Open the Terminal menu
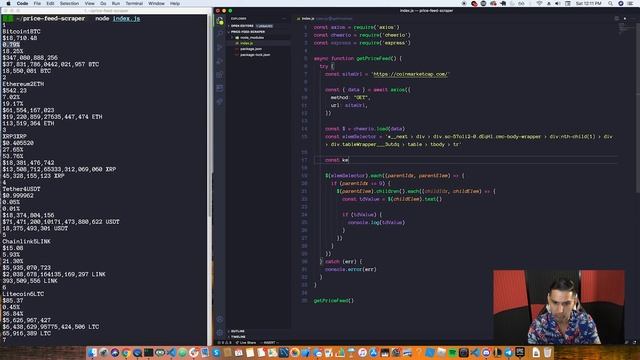This screenshot has width=640, height=360. (134, 3)
